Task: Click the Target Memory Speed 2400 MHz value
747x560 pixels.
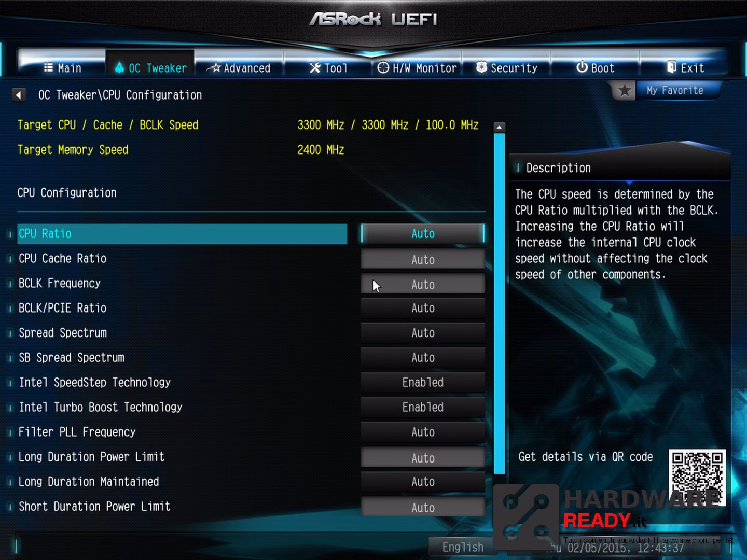Action: [x=321, y=150]
